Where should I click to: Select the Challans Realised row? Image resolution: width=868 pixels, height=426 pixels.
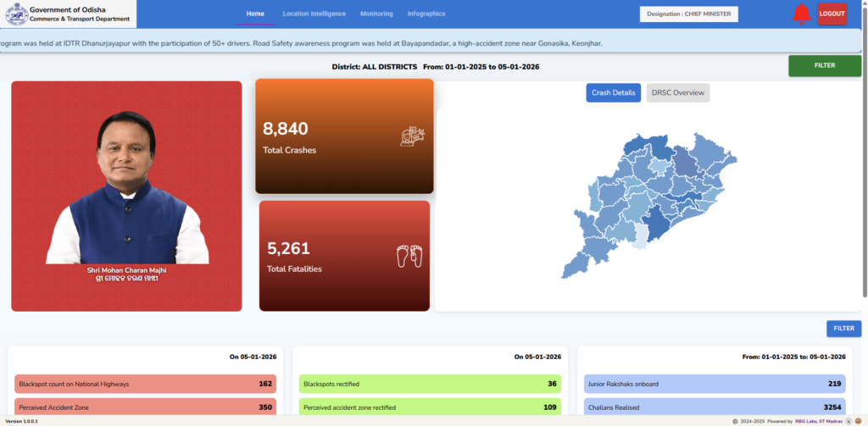point(715,407)
